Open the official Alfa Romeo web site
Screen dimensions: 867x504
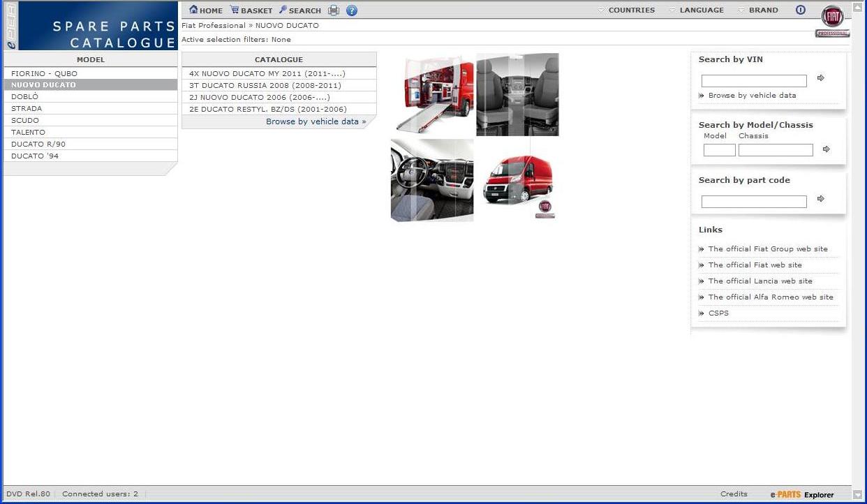click(x=771, y=297)
